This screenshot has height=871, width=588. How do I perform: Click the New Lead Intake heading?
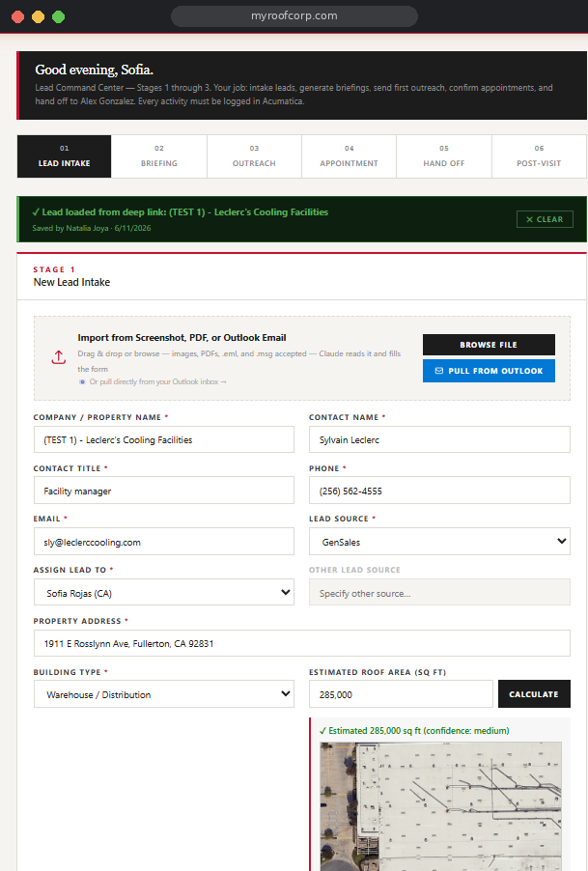[71, 282]
